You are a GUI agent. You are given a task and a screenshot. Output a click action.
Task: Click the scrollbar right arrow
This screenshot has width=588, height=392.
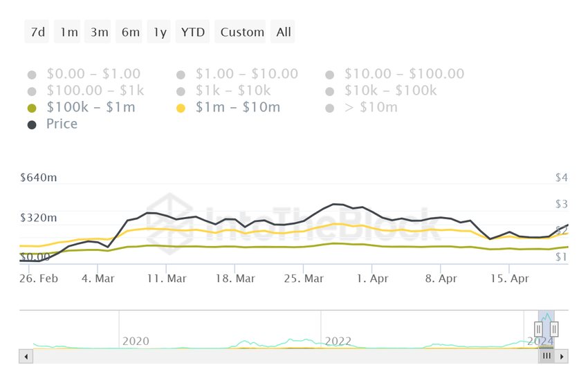(562, 357)
